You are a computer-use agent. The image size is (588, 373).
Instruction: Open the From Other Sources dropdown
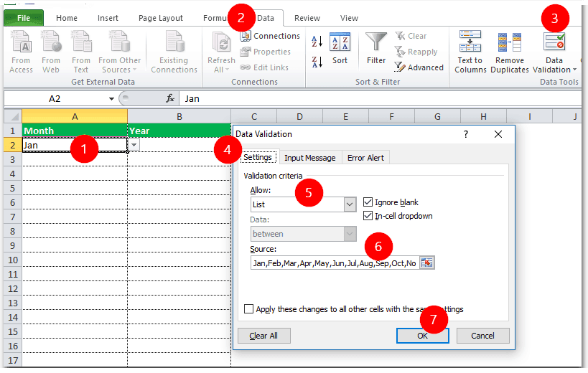coord(120,52)
